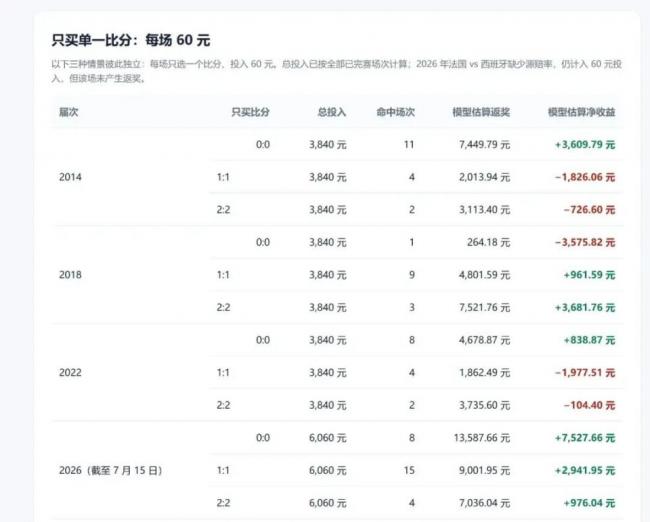Click hit count 8 in 2022's 0:0 row

pos(412,340)
